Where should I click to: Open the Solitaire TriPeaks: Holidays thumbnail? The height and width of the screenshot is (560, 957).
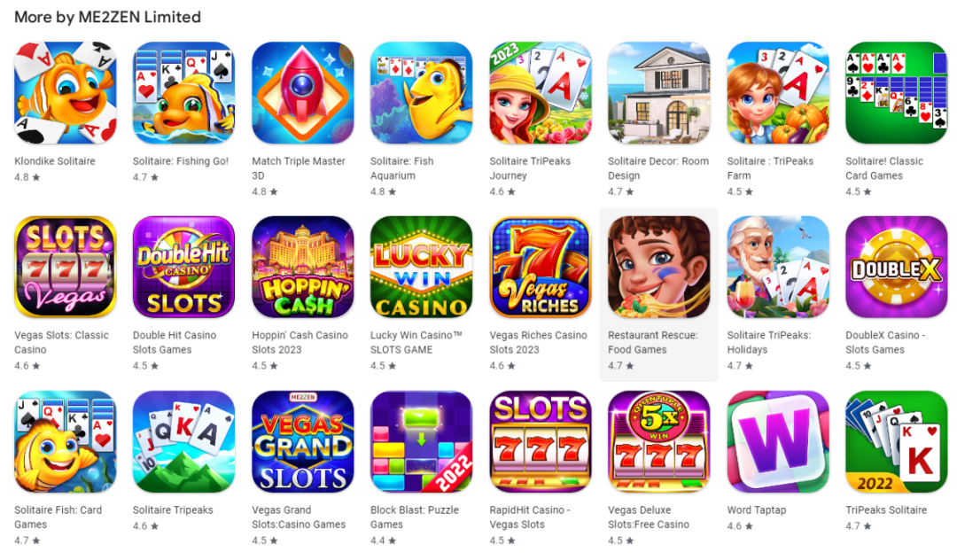[778, 268]
